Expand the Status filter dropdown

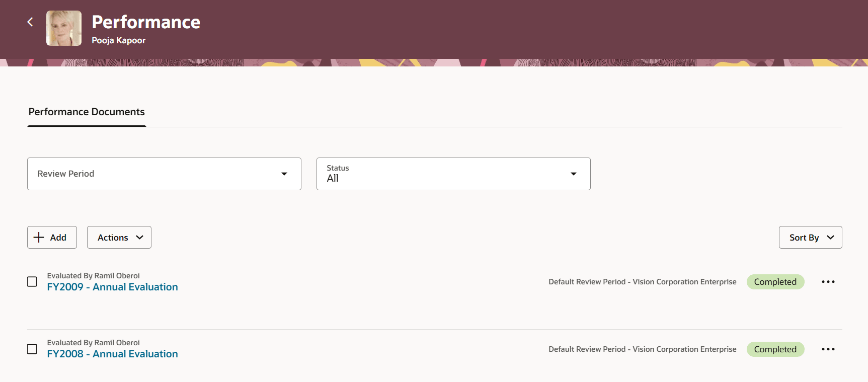tap(453, 174)
